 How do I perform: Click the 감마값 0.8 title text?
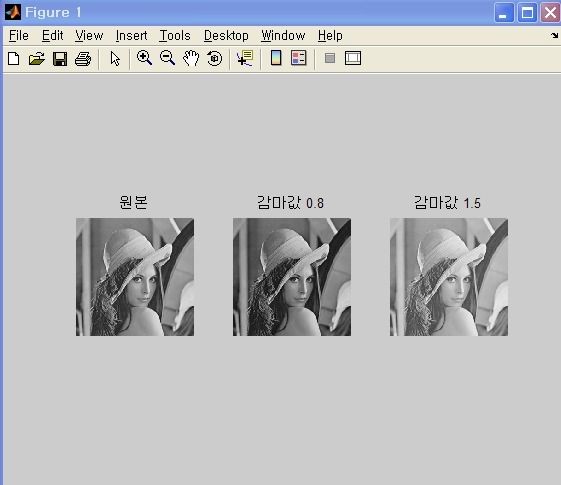point(291,202)
